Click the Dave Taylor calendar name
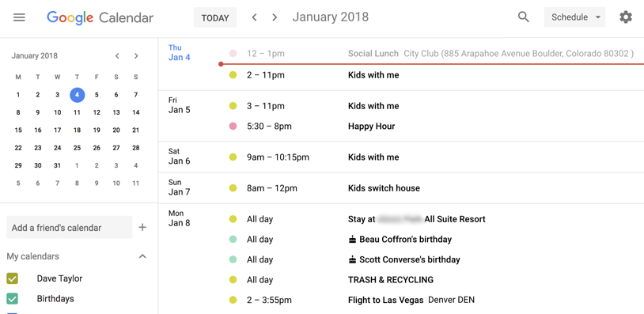 point(59,278)
